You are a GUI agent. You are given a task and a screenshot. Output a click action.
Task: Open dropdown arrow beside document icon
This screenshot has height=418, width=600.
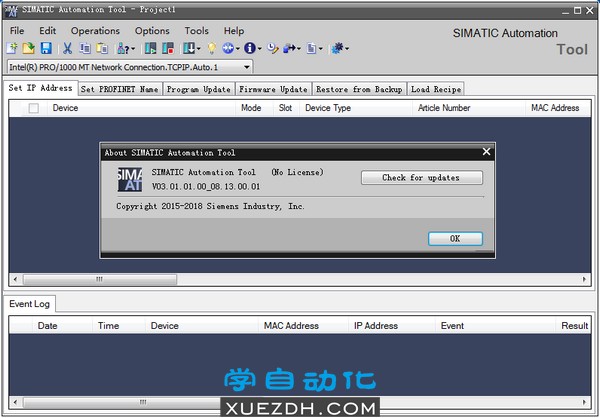(x=321, y=49)
